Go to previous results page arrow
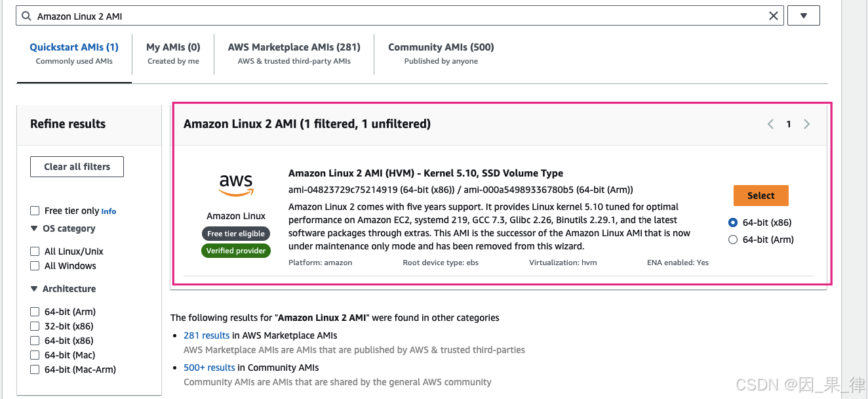This screenshot has width=868, height=399. click(770, 124)
